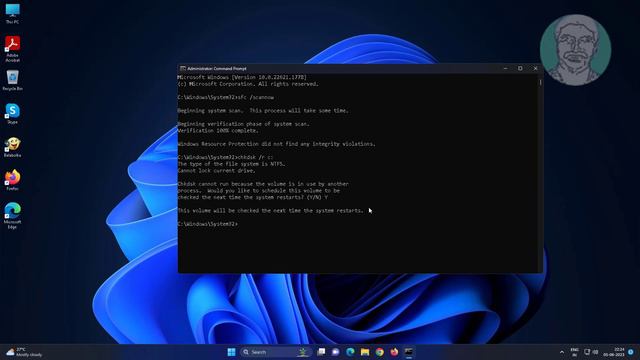Launch Firefox from the taskbar
The image size is (640, 360).
coord(394,352)
